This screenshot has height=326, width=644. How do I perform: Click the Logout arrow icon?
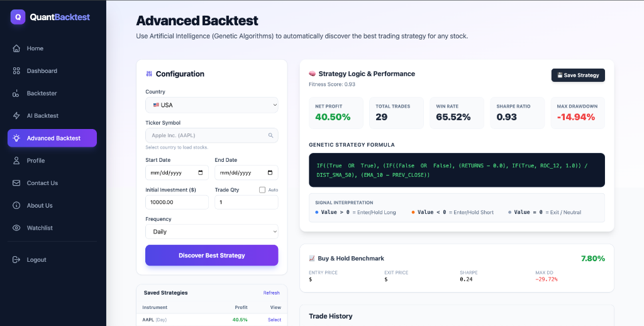pos(16,260)
